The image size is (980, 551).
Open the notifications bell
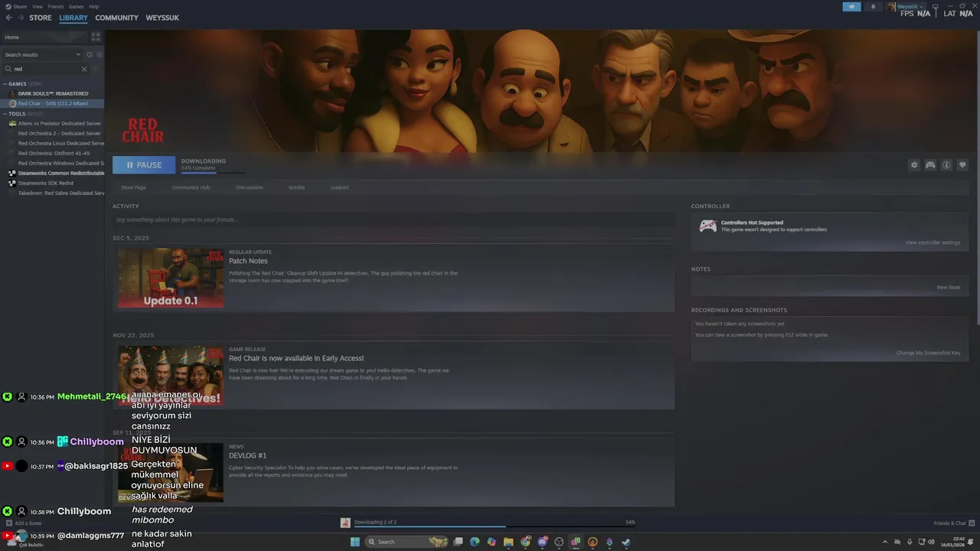click(x=872, y=7)
